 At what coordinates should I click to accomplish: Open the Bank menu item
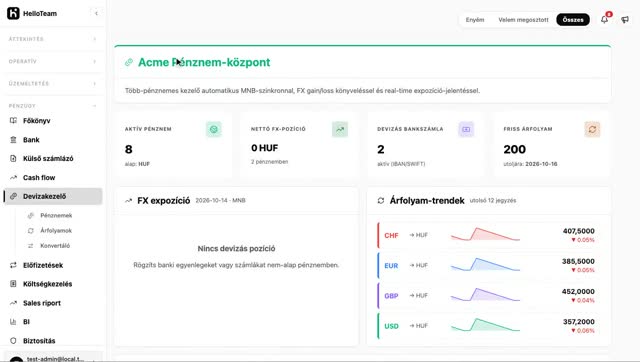pos(53,140)
